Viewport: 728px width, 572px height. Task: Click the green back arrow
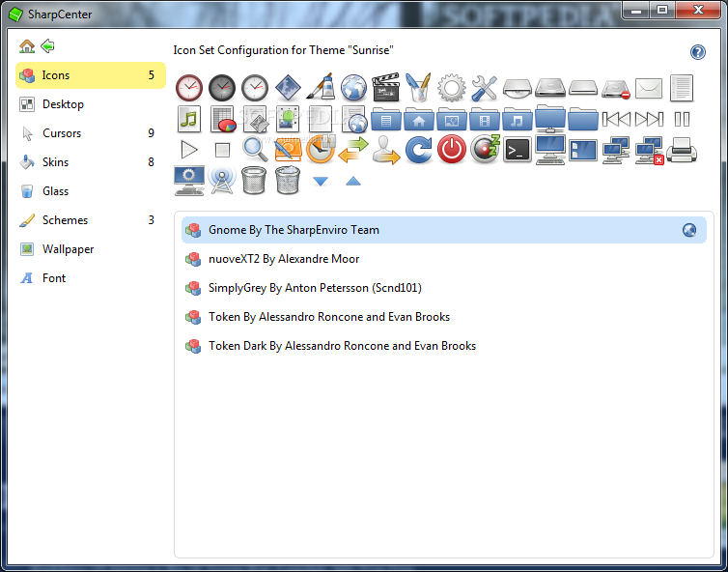click(48, 46)
